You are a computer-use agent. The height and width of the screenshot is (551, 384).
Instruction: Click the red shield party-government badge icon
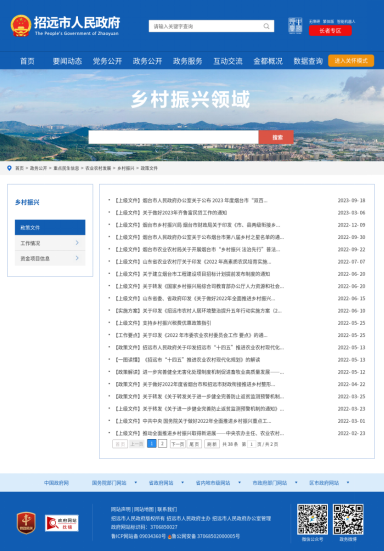click(x=26, y=523)
